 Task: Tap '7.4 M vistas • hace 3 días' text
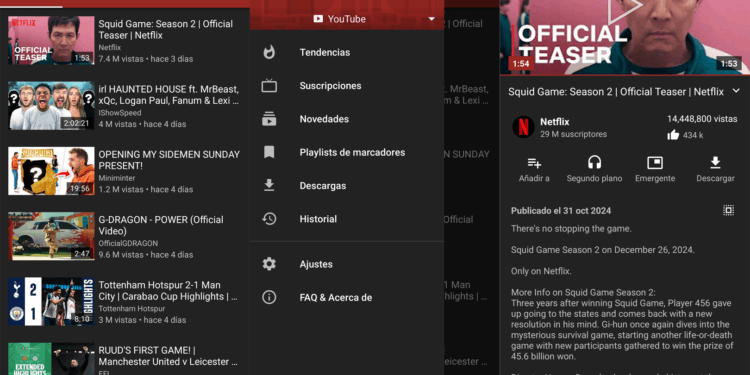click(x=146, y=59)
